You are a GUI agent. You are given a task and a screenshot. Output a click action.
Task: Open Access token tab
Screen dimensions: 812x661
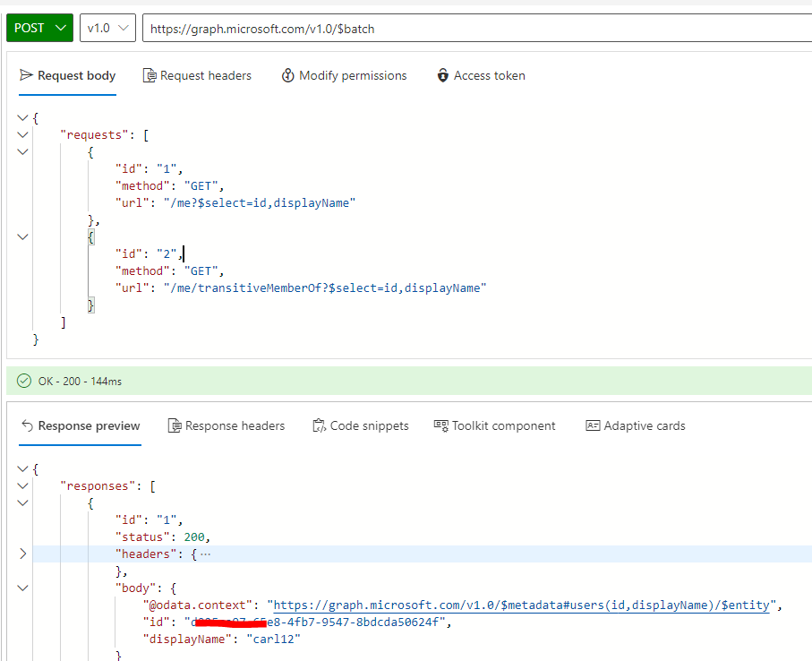point(481,75)
